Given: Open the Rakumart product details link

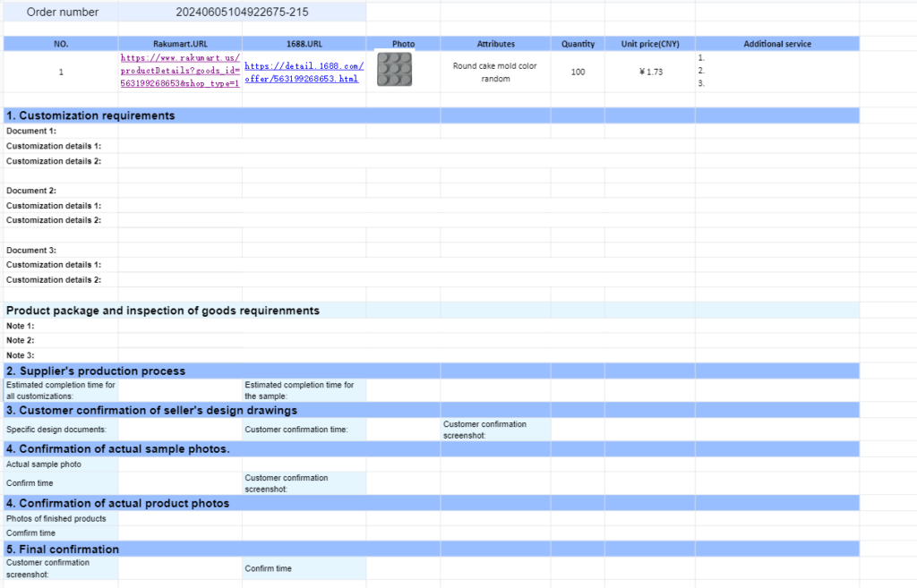Looking at the screenshot, I should [x=180, y=71].
